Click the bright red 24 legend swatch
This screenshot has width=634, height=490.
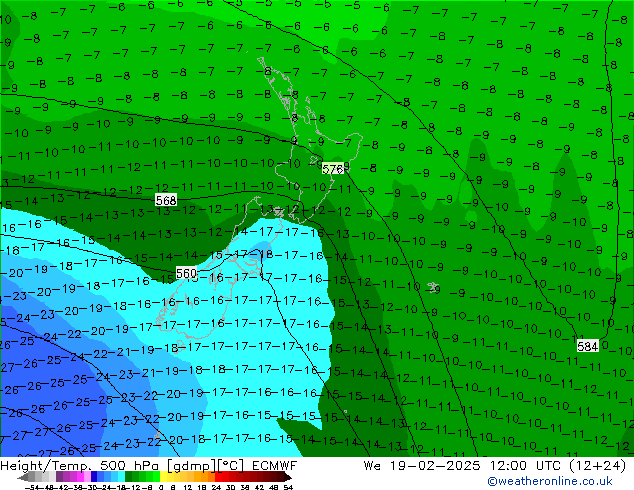tap(218, 477)
